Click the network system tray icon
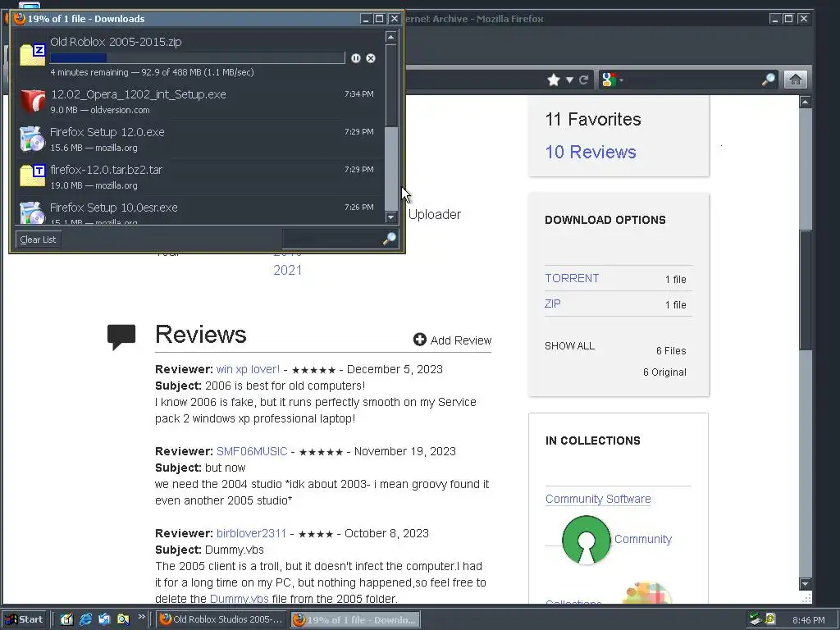The width and height of the screenshot is (840, 630). (756, 619)
